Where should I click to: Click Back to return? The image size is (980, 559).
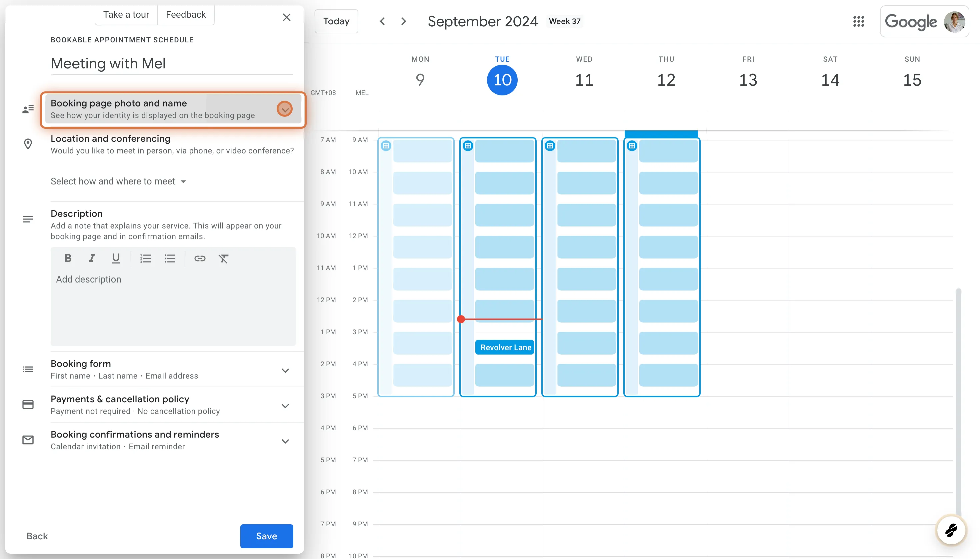pyautogui.click(x=37, y=536)
